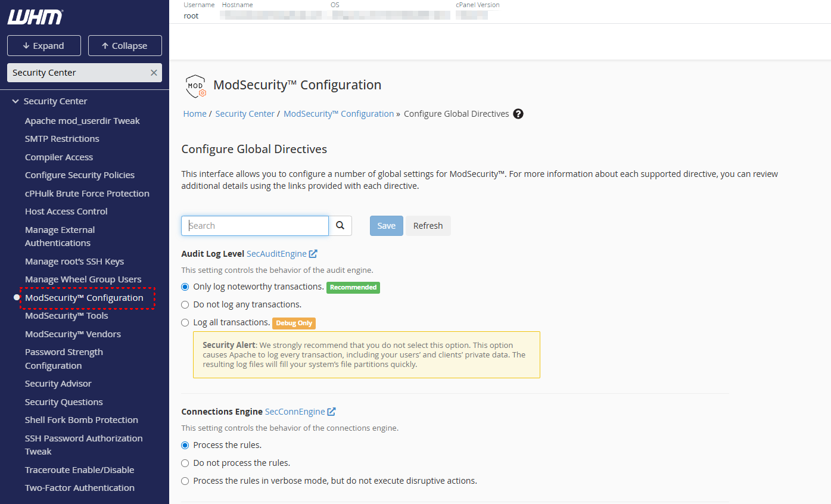Select Do not process the rules
Screen dimensions: 831x504
(185, 463)
